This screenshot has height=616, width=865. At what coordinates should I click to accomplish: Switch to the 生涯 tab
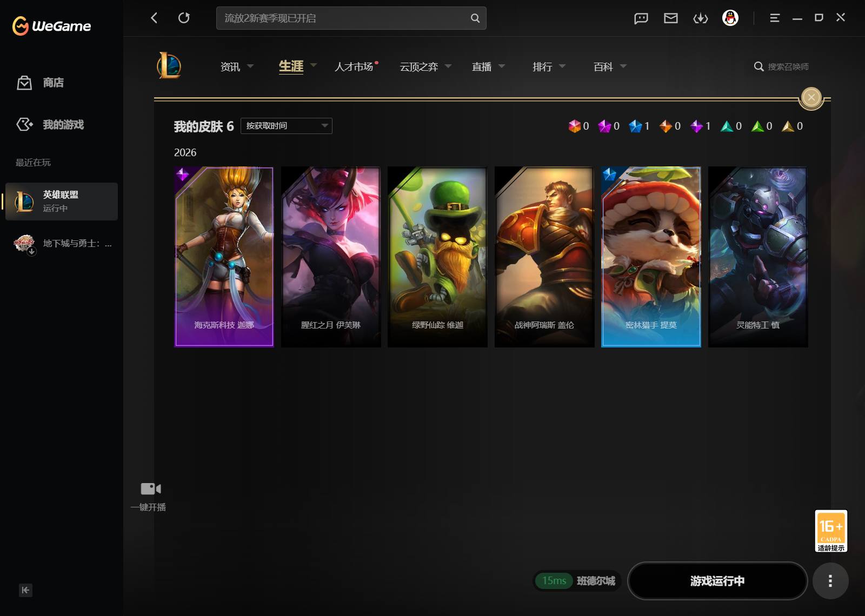pos(291,66)
